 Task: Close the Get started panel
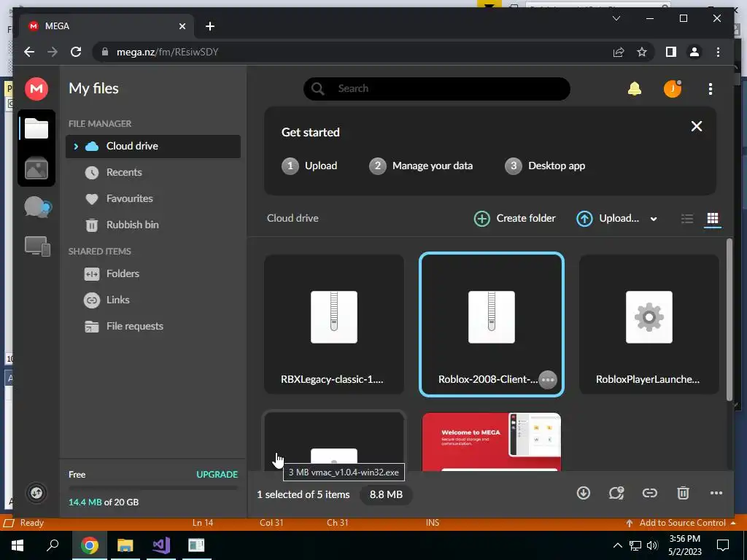coord(697,126)
